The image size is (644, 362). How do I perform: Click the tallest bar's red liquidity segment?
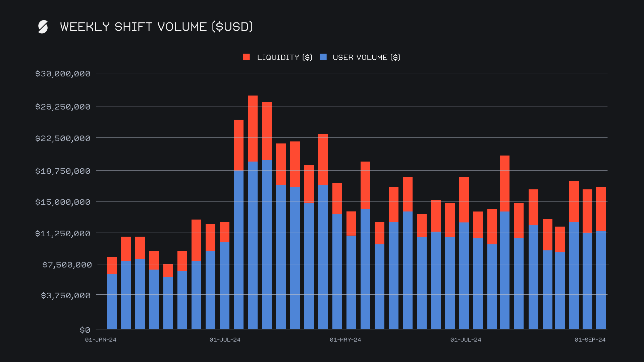(x=253, y=128)
